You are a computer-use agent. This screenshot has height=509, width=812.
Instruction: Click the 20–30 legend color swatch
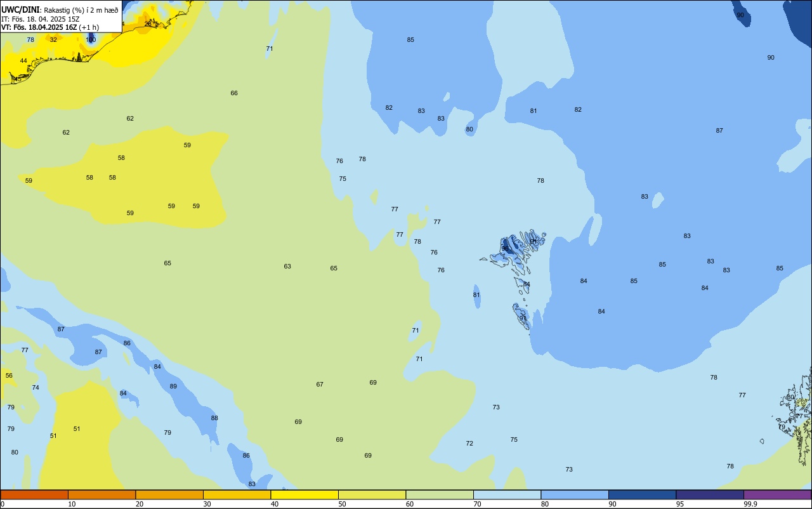pos(169,494)
